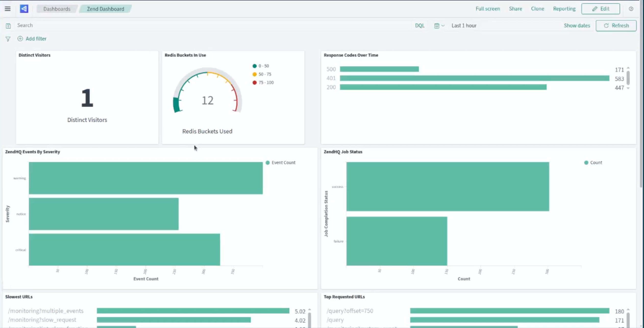Click the Show dates link
This screenshot has width=644, height=328.
pyautogui.click(x=577, y=26)
